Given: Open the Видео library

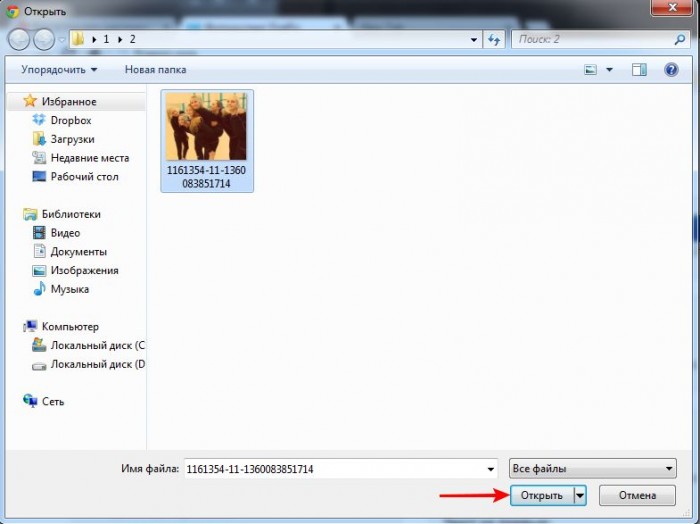Looking at the screenshot, I should [65, 233].
